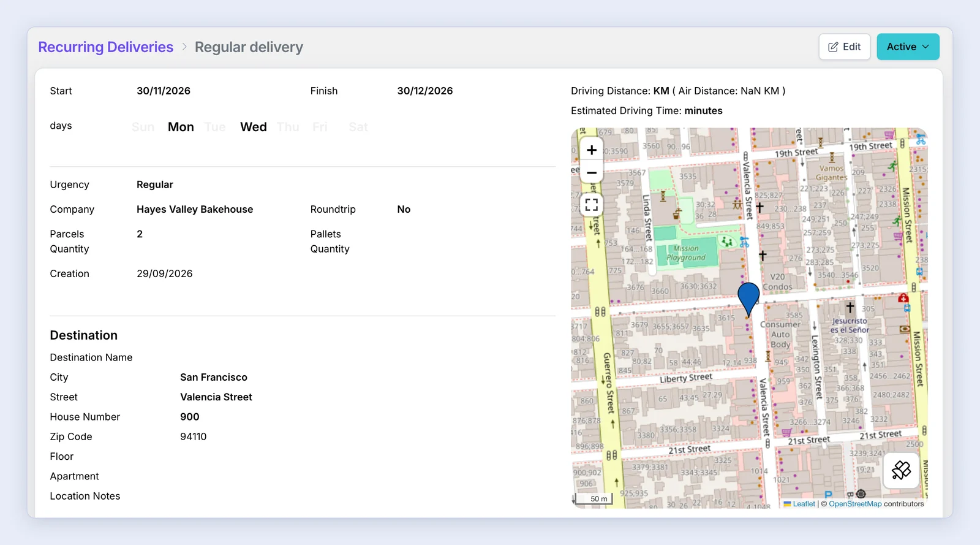Select the Urgency value Regular
This screenshot has height=545, width=980.
click(155, 185)
